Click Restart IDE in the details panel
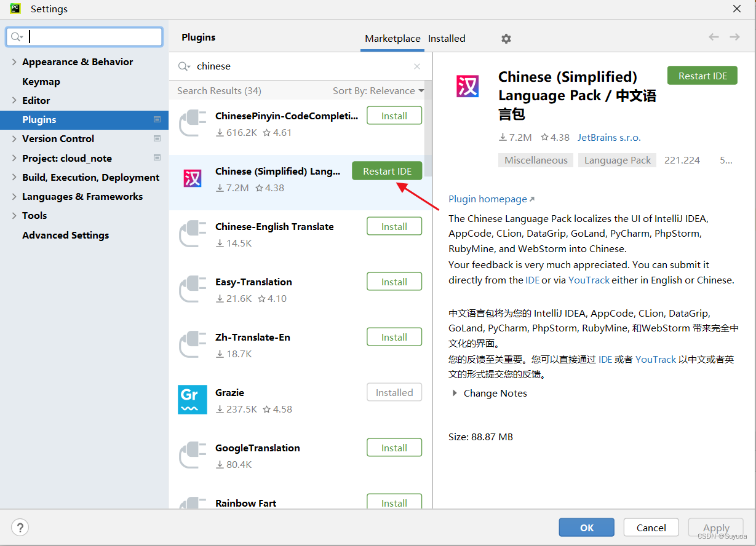 (702, 76)
